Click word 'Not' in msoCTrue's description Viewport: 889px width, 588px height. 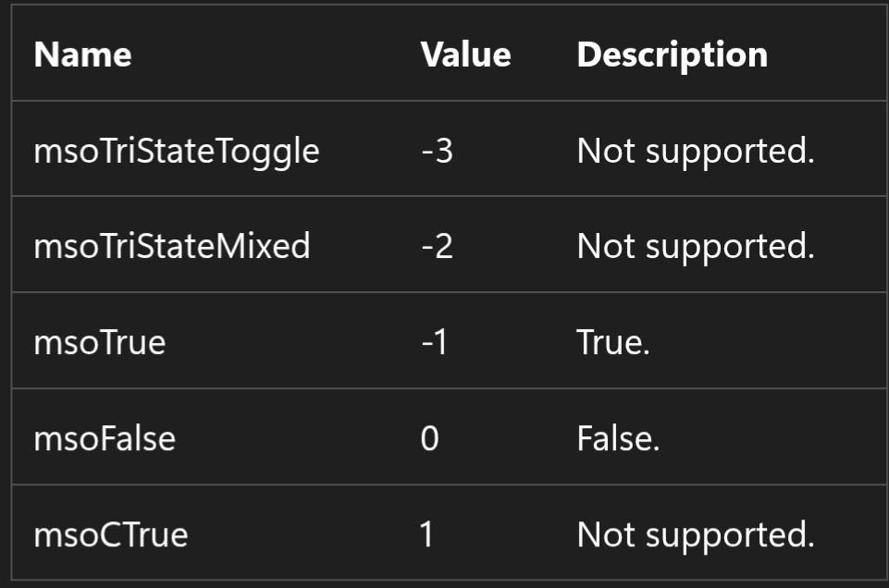click(x=602, y=534)
